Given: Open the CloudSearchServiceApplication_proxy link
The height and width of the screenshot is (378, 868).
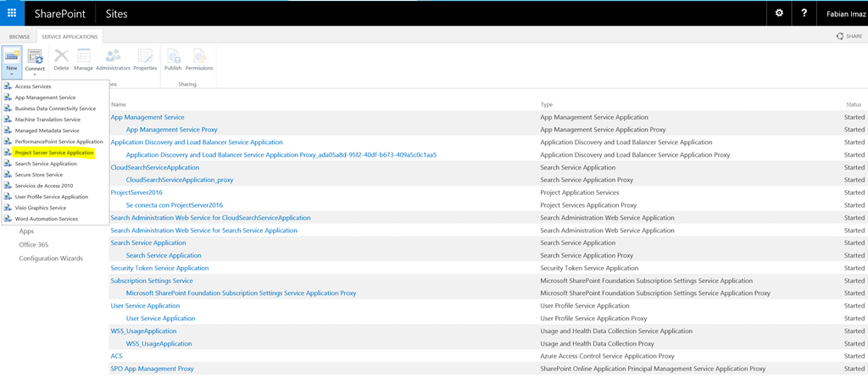Looking at the screenshot, I should coord(180,180).
